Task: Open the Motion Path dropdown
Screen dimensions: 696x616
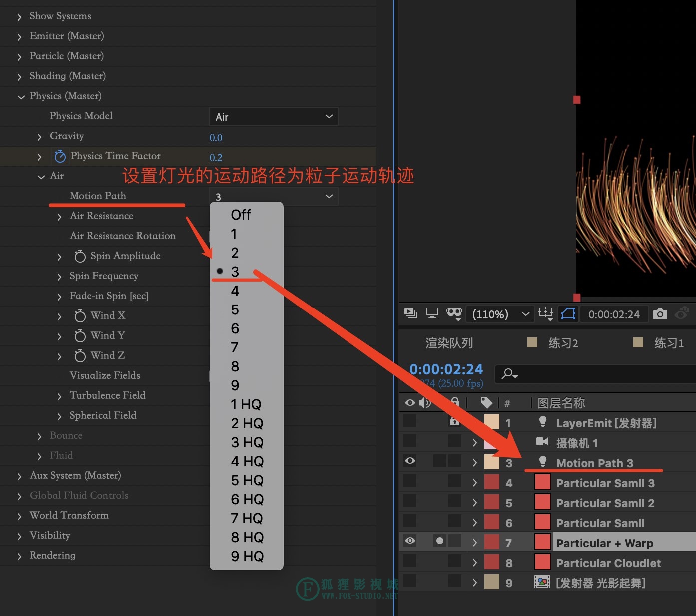Action: [x=273, y=196]
